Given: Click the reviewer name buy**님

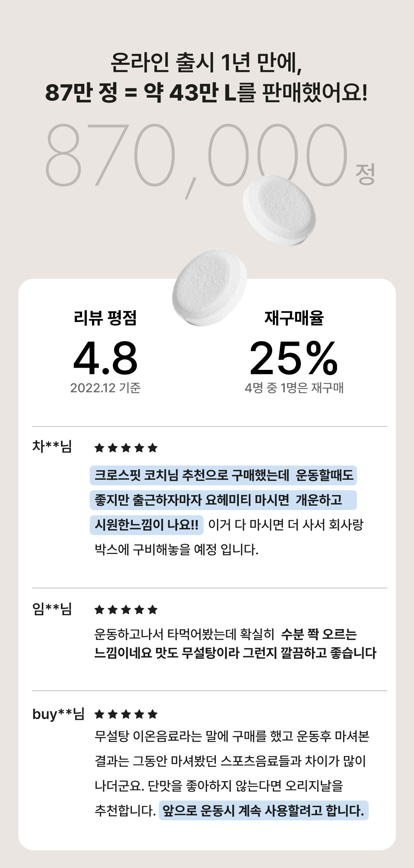Looking at the screenshot, I should pos(58,714).
